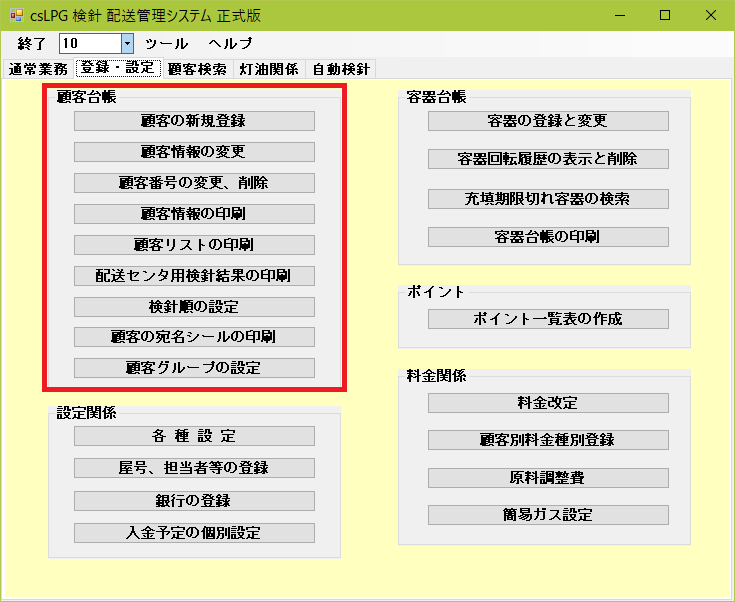735x602 pixels.
Task: Close the csLPG window
Action: click(711, 15)
